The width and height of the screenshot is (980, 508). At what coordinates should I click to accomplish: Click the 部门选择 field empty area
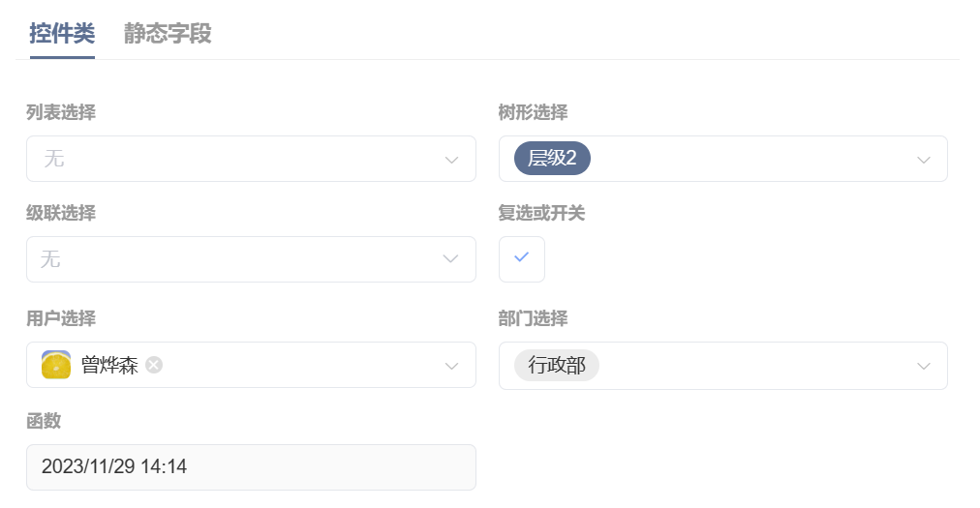pyautogui.click(x=755, y=365)
